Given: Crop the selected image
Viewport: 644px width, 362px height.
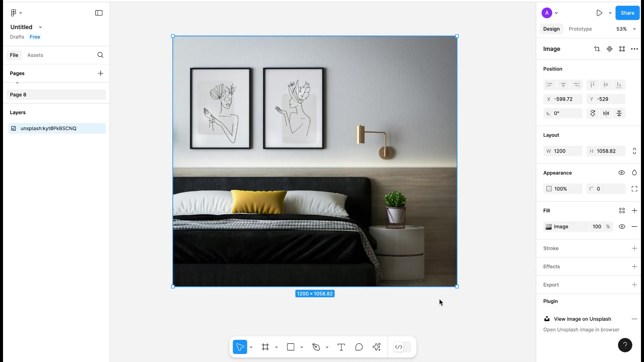Looking at the screenshot, I should 597,49.
